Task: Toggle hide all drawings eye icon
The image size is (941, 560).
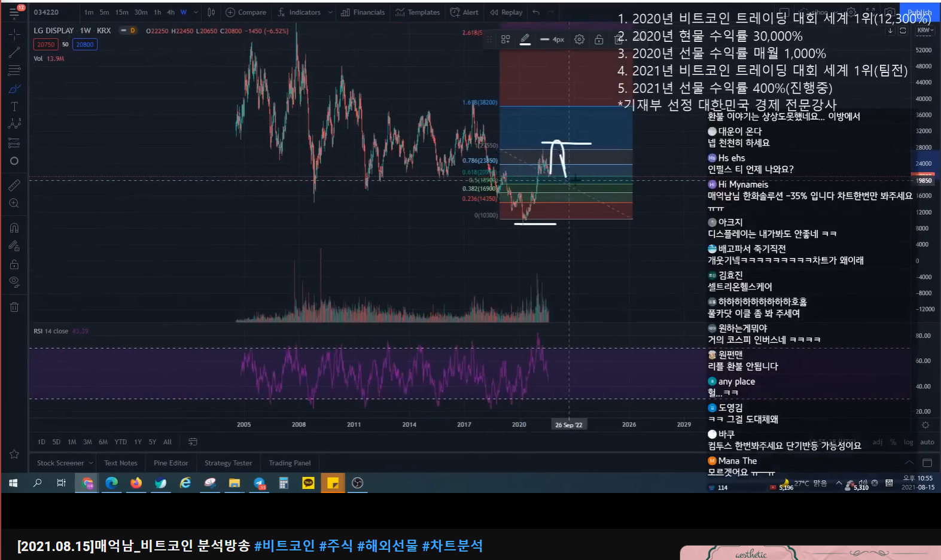Action: click(x=14, y=282)
